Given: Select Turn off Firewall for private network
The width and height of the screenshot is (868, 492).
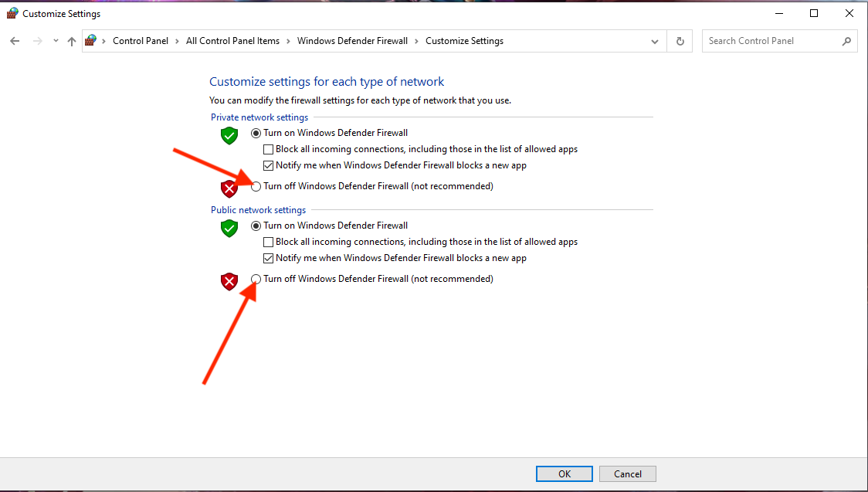Looking at the screenshot, I should point(256,186).
